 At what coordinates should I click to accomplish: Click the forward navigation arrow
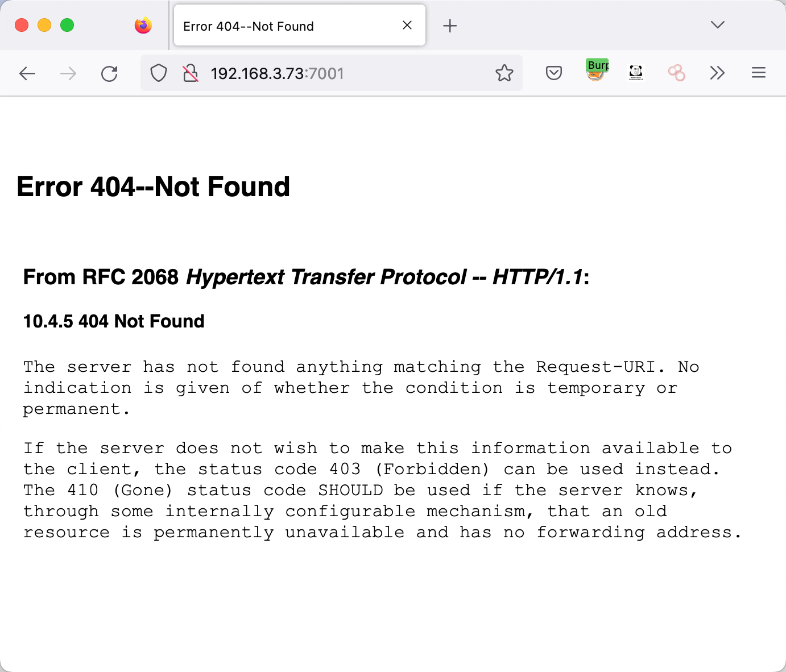[x=68, y=73]
